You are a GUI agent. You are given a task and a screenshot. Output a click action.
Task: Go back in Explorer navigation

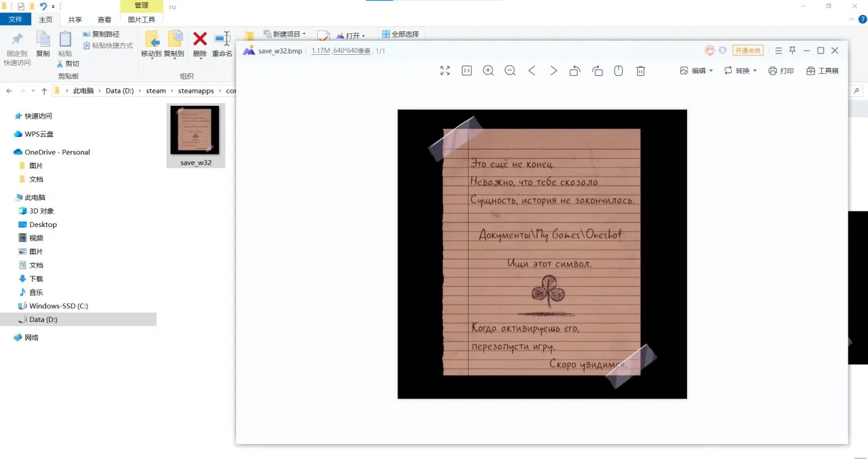(8, 91)
